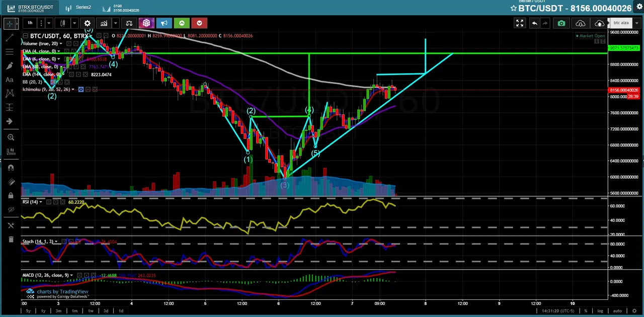
Task: Click the 1h timeframe button
Action: [30, 23]
